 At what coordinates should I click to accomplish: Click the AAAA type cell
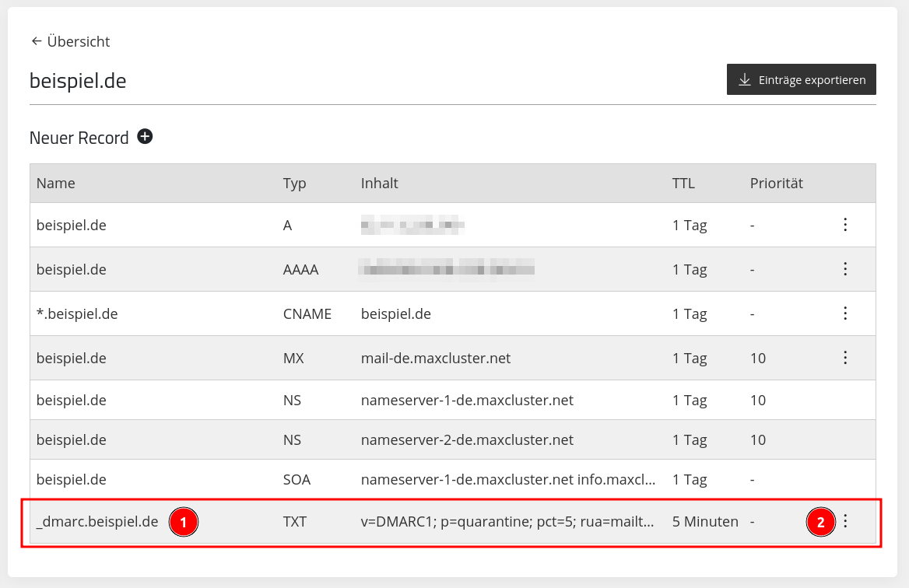(x=301, y=269)
